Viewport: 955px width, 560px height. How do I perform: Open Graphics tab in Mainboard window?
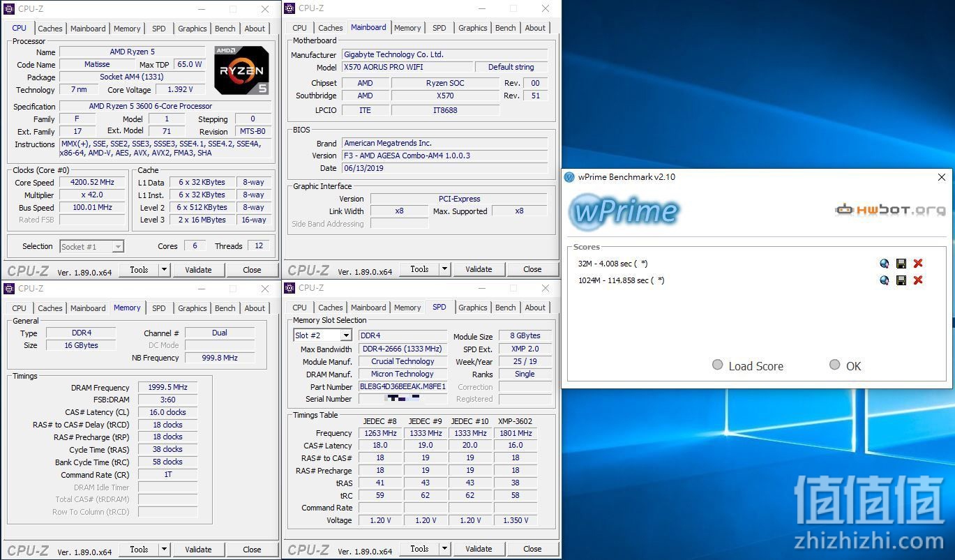tap(473, 28)
